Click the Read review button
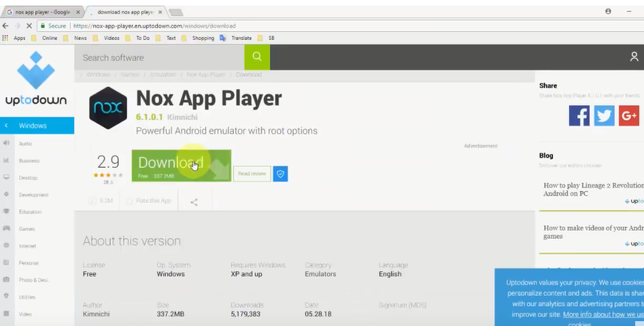 coord(252,174)
